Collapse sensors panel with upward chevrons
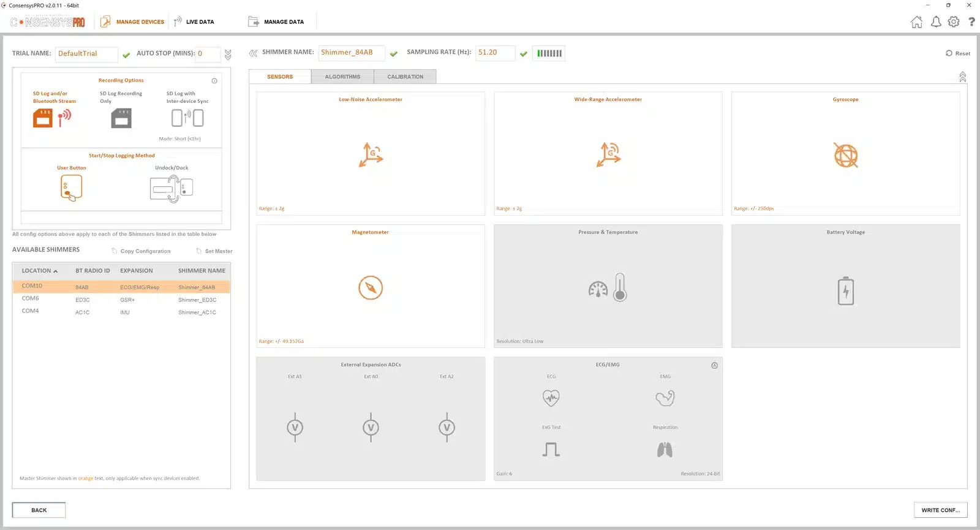 tap(962, 77)
